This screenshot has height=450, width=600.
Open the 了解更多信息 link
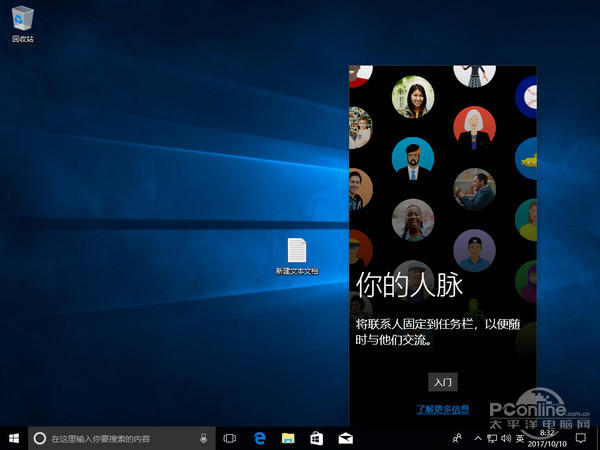click(x=442, y=409)
